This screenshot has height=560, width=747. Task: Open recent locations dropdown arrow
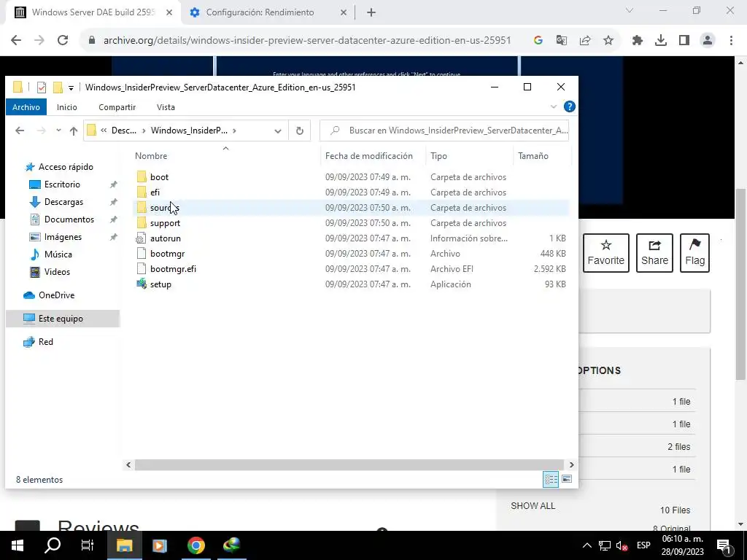[58, 130]
